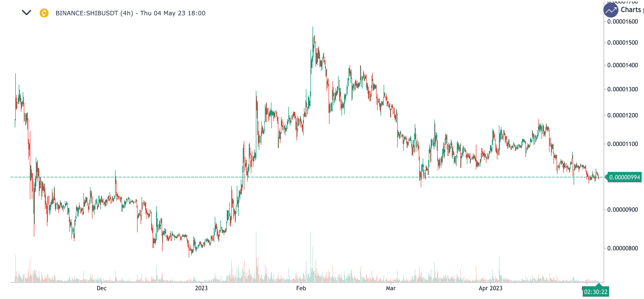Click the 0.00000900 price axis label

[x=622, y=210]
